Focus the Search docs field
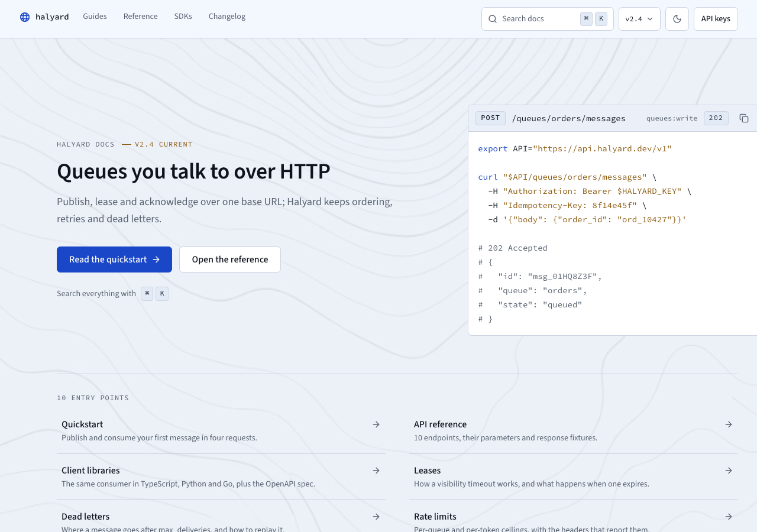 point(548,19)
